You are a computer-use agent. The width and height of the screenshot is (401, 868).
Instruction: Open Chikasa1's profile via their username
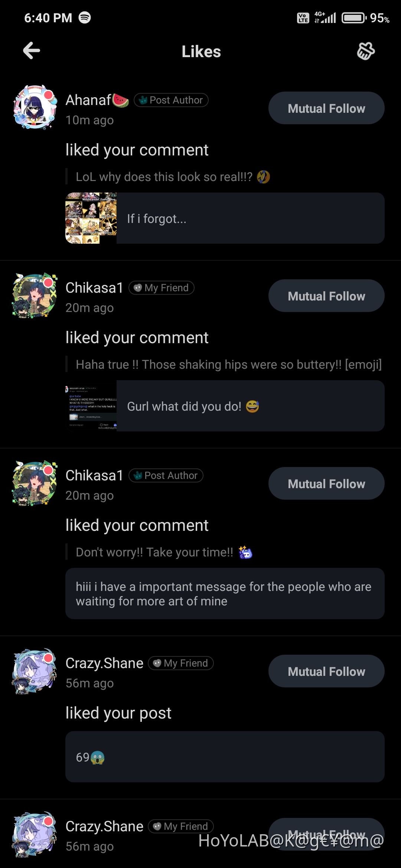tap(93, 288)
